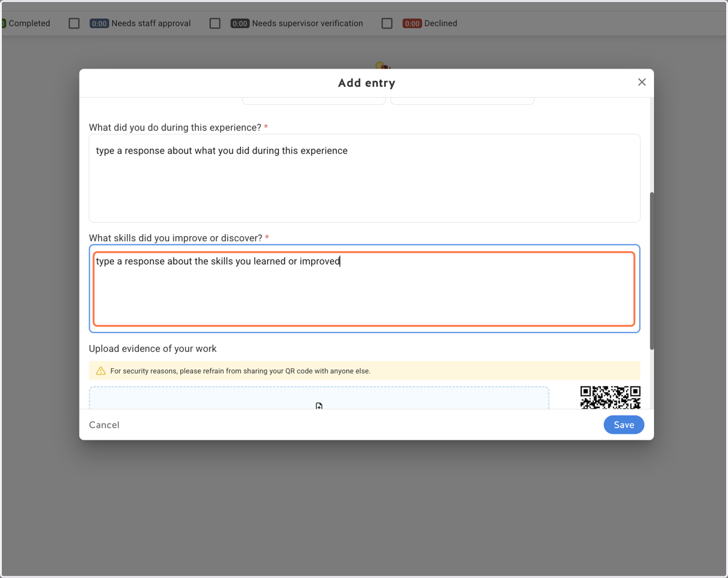Open the evidence upload drop zone
The height and width of the screenshot is (578, 728).
[319, 398]
